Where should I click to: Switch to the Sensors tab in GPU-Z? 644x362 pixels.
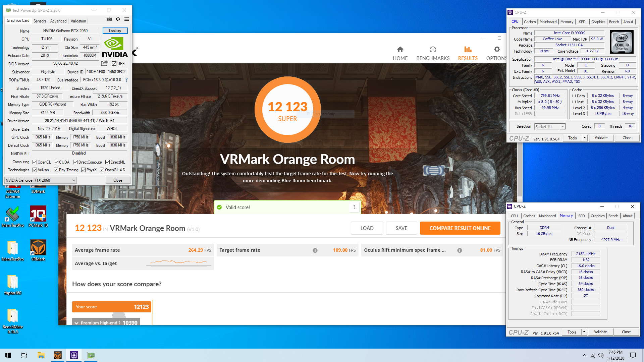pos(40,21)
